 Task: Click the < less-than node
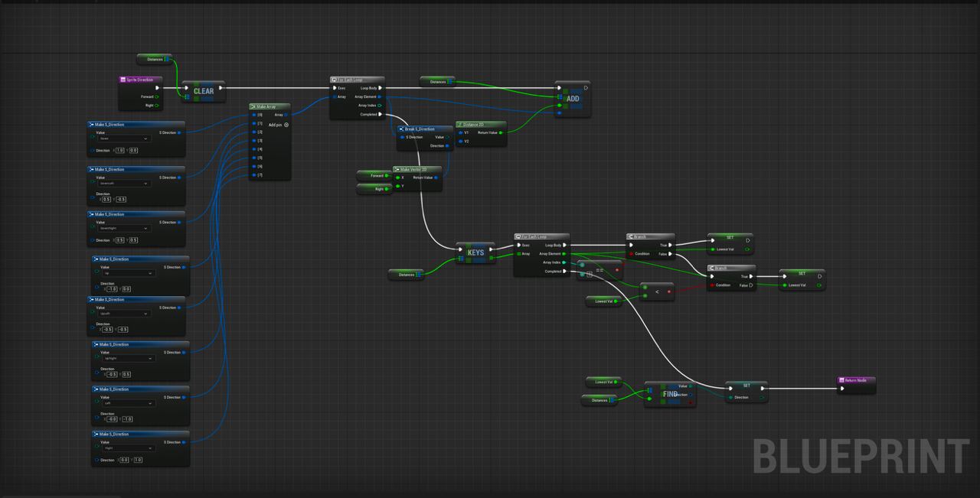[657, 291]
